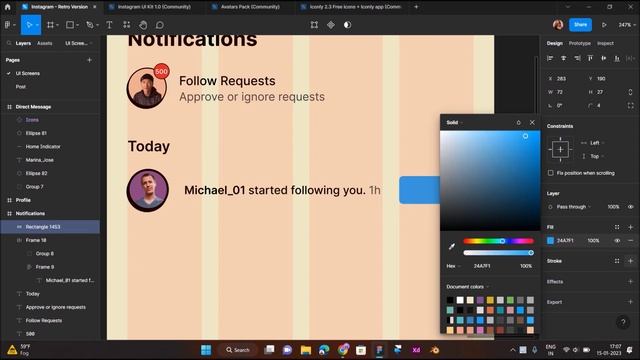Open horizontal constraint Left dropdown
The width and height of the screenshot is (640, 360).
tap(596, 143)
